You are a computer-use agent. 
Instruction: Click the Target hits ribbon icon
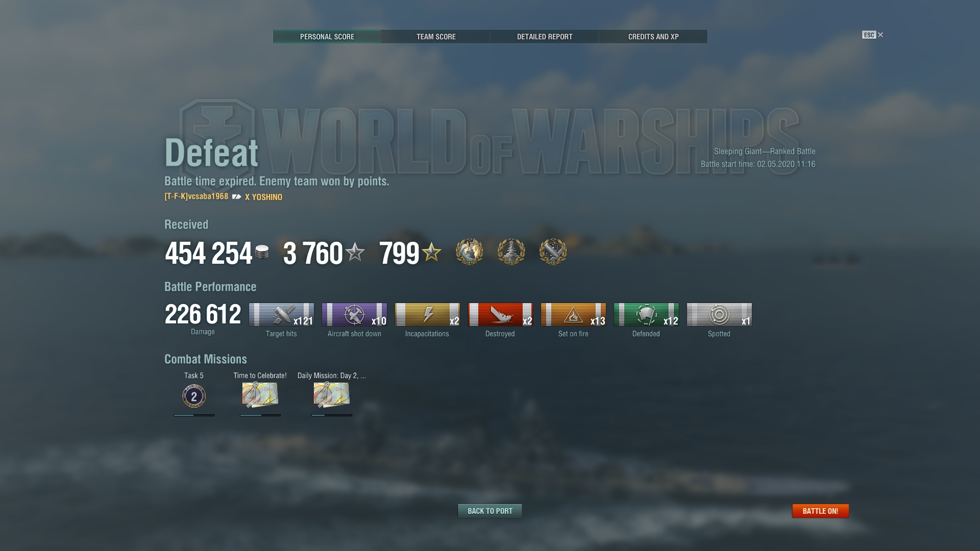coord(281,314)
